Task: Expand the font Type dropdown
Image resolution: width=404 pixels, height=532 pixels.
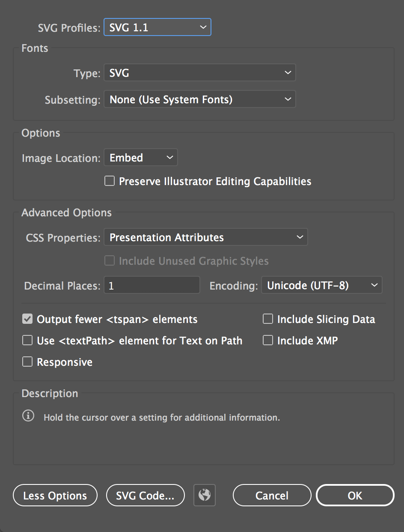Action: (x=199, y=73)
